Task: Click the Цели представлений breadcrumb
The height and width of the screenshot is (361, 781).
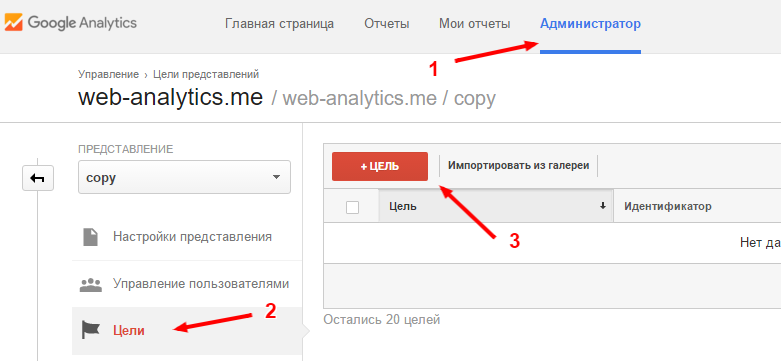Action: [206, 75]
